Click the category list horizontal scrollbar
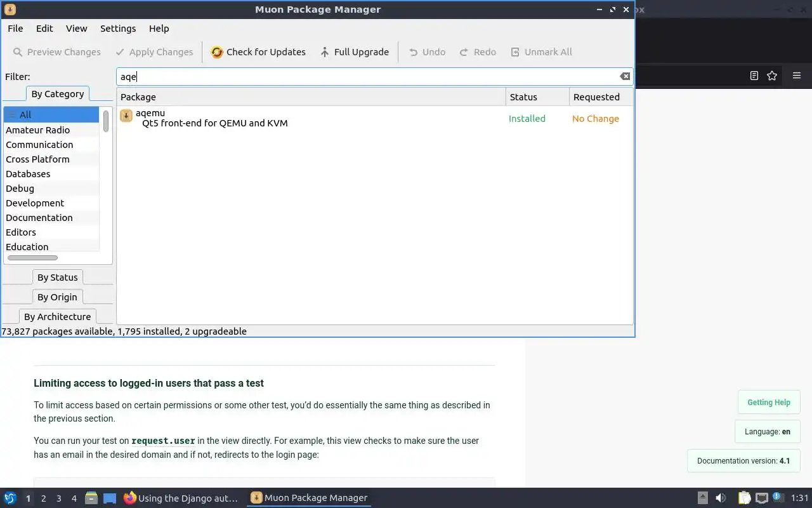 (x=32, y=258)
